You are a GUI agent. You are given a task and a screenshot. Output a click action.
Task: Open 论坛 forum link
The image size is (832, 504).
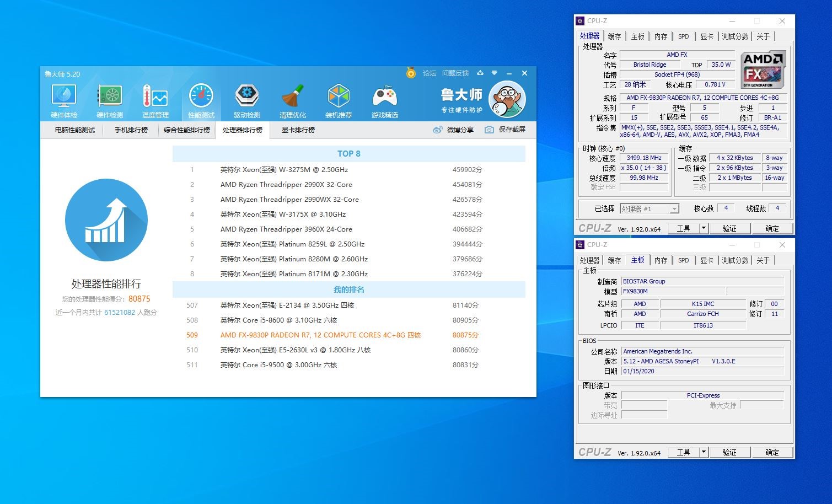click(x=430, y=73)
